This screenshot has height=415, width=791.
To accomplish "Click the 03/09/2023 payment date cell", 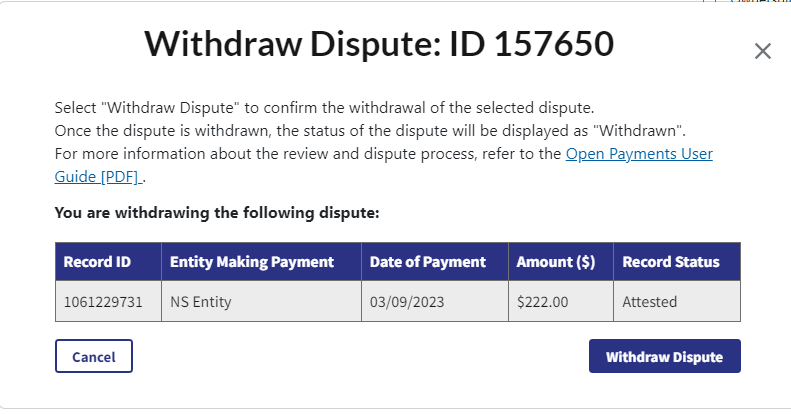I will click(x=405, y=301).
